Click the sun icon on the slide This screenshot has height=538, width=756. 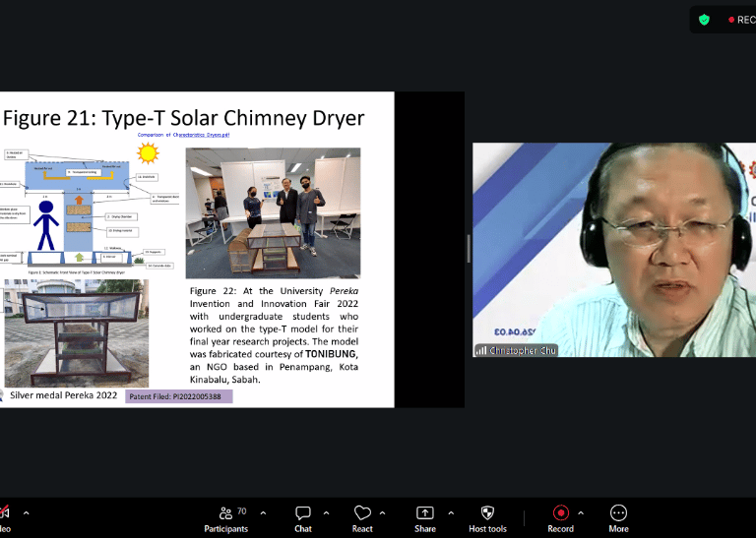click(148, 153)
